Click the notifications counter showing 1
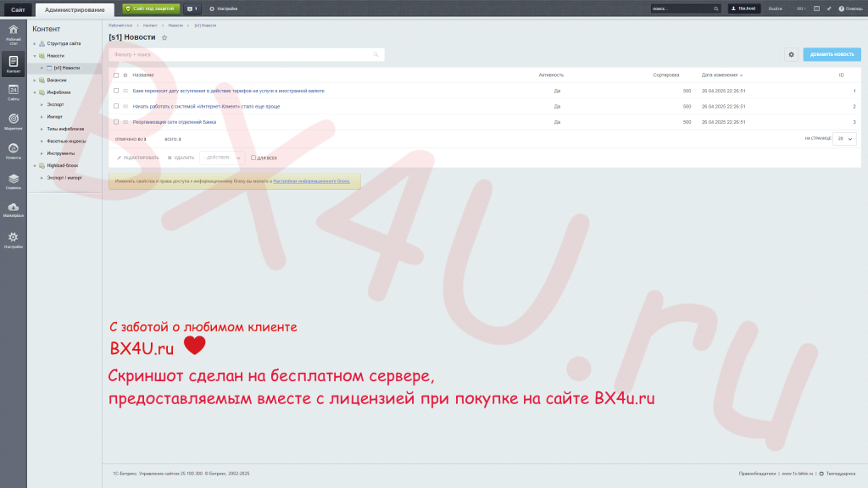 [192, 8]
